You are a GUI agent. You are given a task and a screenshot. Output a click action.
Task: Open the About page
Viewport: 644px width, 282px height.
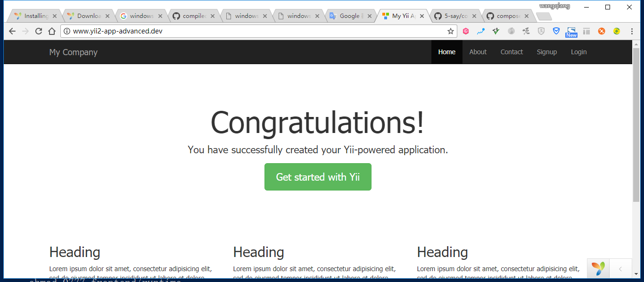[x=478, y=52]
